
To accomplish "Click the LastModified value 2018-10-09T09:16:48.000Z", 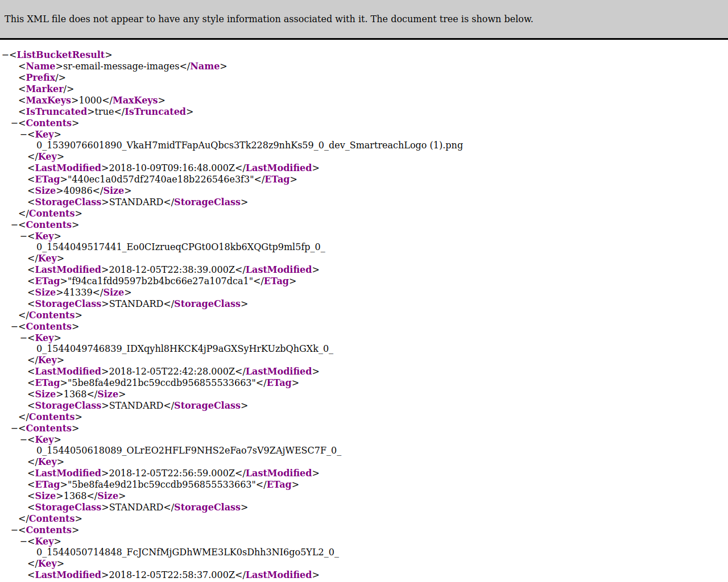I will [172, 168].
